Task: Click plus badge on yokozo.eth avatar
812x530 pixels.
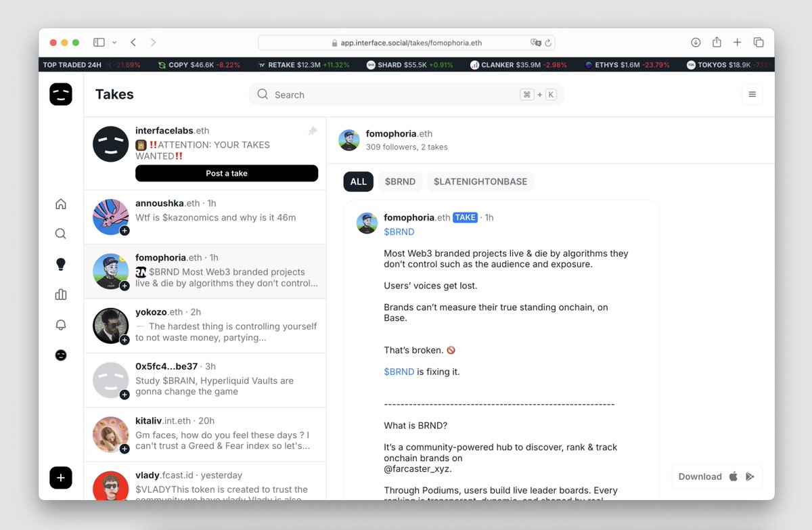Action: click(125, 340)
